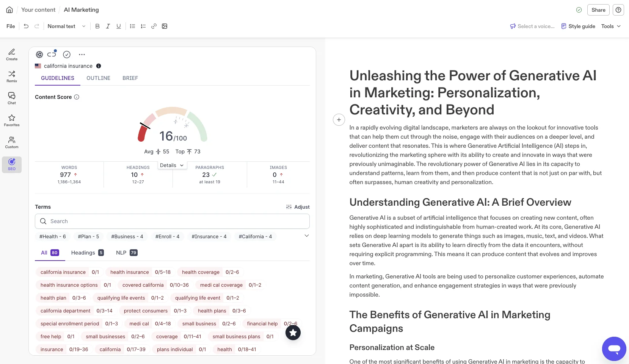Select the SEO tool in the sidebar
This screenshot has height=364, width=629.
(11, 164)
